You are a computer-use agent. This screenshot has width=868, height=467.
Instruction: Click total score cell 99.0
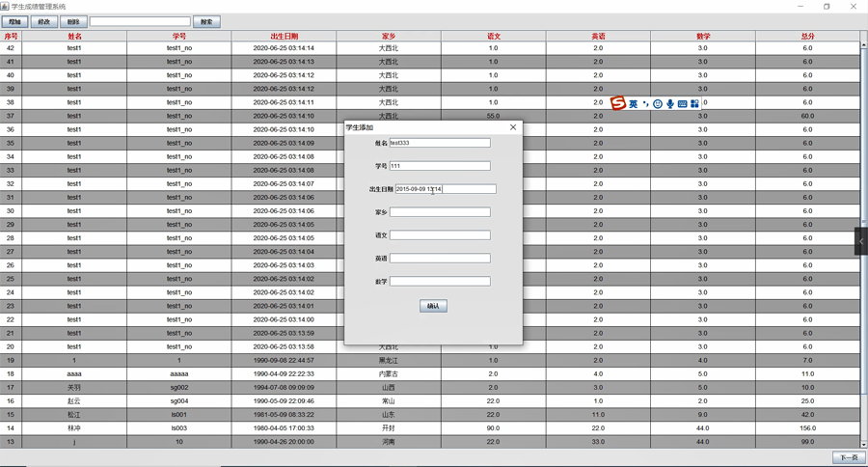pos(807,442)
